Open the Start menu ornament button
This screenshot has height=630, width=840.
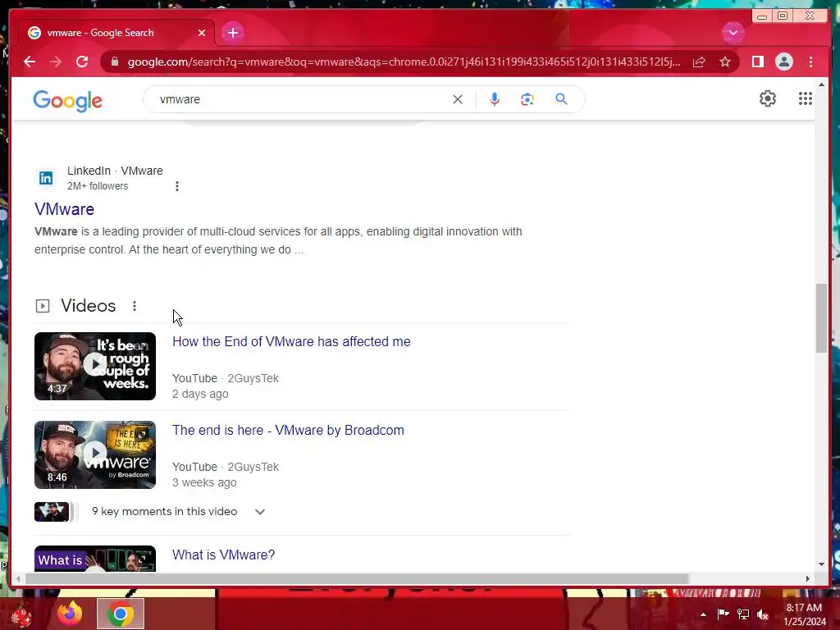click(21, 614)
